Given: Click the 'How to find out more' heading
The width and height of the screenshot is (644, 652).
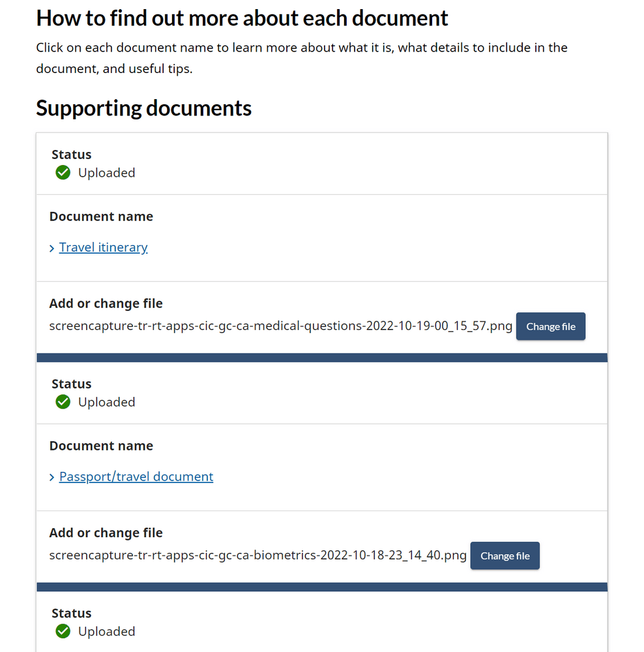Looking at the screenshot, I should pyautogui.click(x=242, y=18).
